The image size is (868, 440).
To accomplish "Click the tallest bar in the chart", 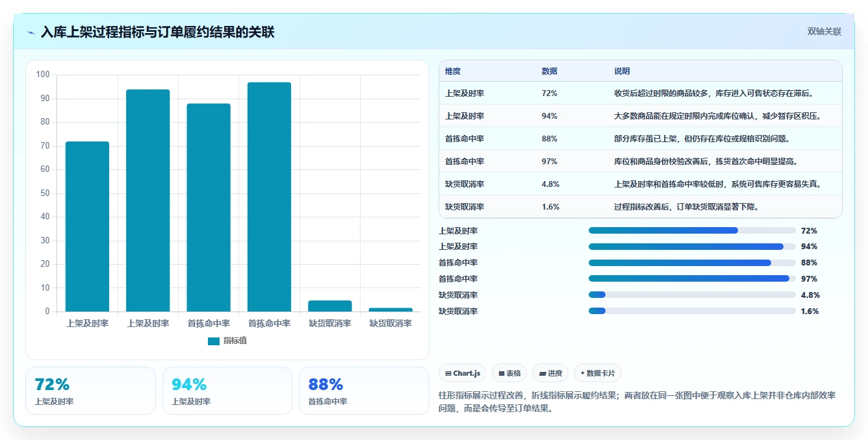I will 269,197.
